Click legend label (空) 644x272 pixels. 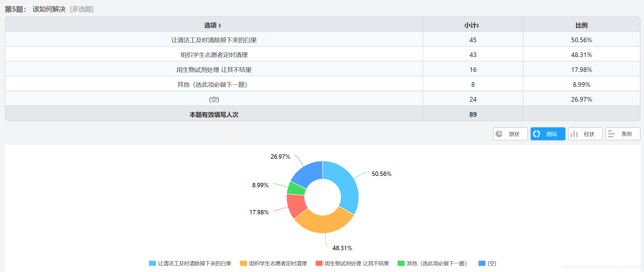(x=492, y=263)
